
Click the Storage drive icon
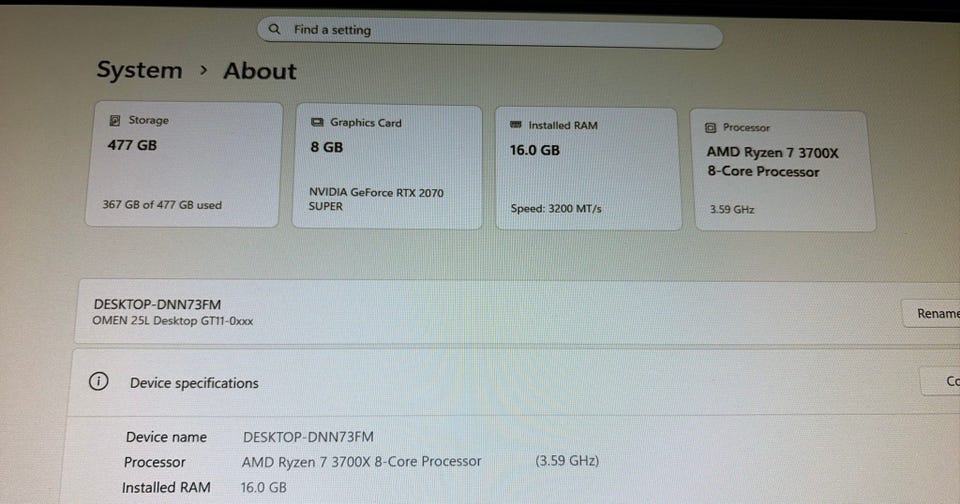point(114,120)
